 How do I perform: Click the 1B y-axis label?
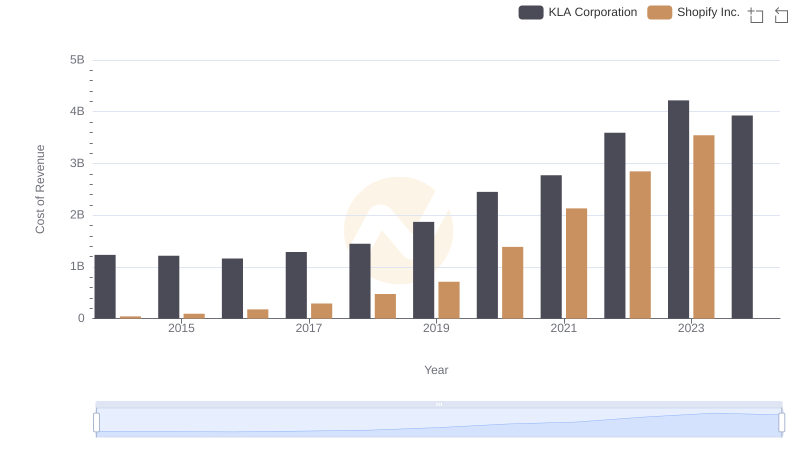(77, 266)
